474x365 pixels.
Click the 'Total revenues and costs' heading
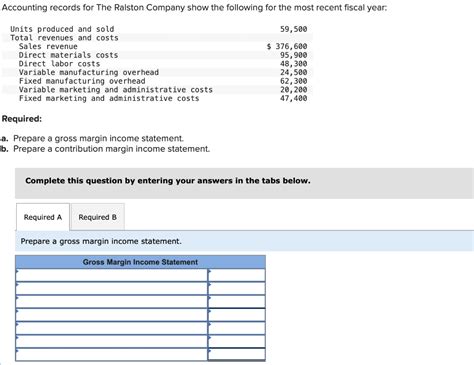coord(64,38)
